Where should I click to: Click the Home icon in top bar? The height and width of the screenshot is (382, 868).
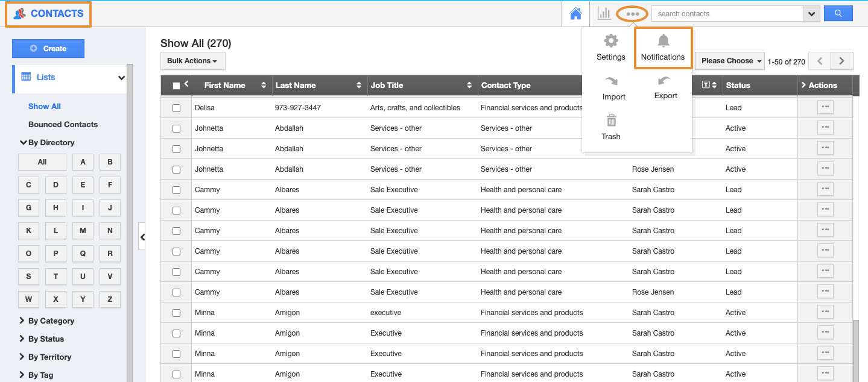tap(575, 13)
